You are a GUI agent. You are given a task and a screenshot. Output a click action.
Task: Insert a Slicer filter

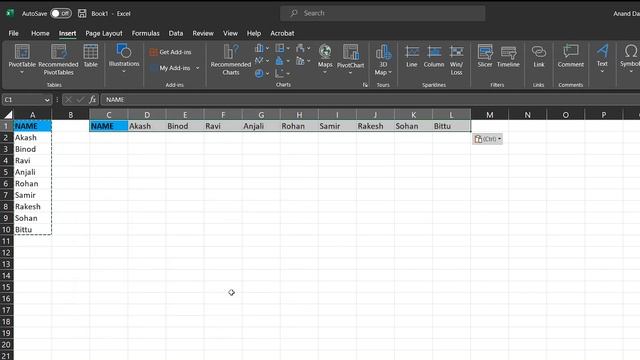pos(485,56)
